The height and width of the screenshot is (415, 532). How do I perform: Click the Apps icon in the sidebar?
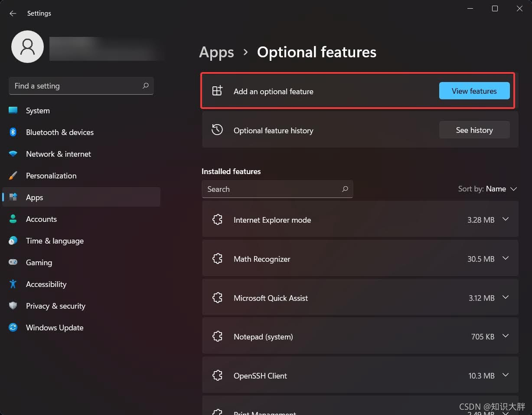point(13,197)
